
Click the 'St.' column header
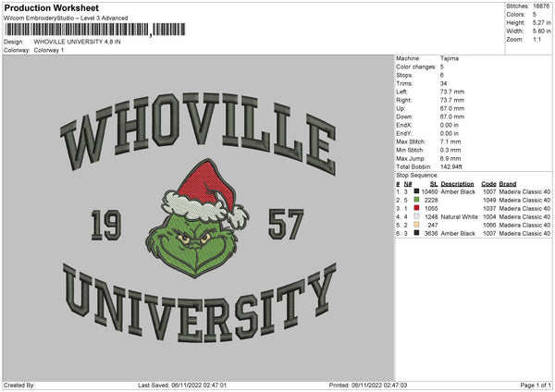tap(434, 184)
